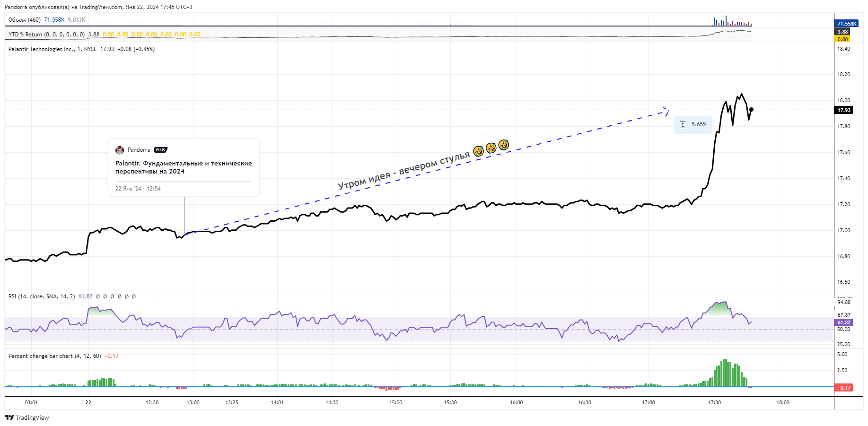Click the 18.40 price scale label
Viewport: 868px width, 426px height.
843,49
